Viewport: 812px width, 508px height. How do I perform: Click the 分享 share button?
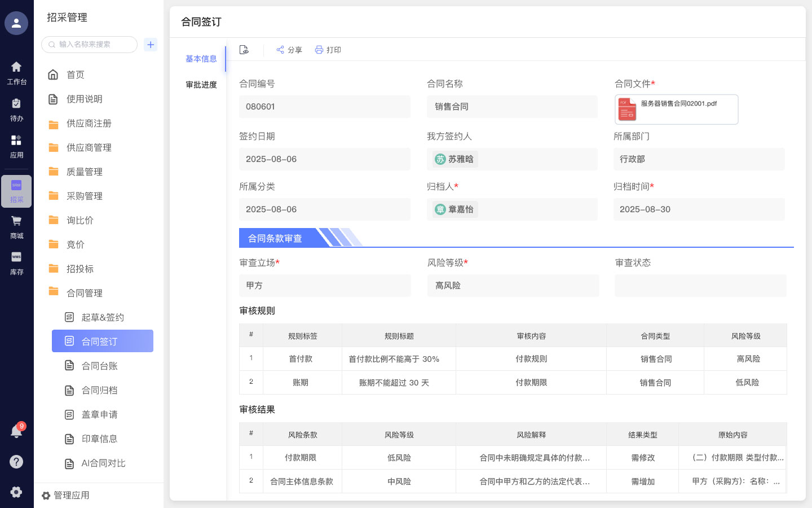pyautogui.click(x=289, y=50)
